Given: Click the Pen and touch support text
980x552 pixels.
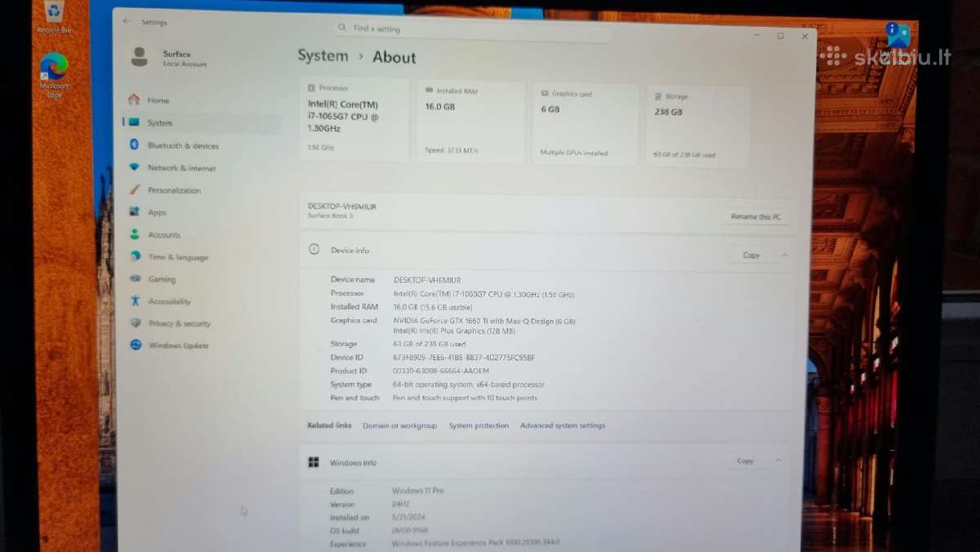Looking at the screenshot, I should click(x=465, y=398).
